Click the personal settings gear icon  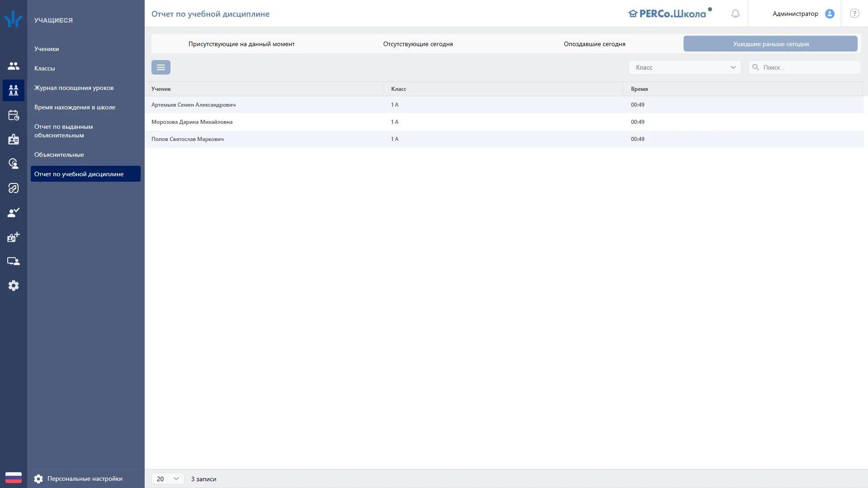38,479
